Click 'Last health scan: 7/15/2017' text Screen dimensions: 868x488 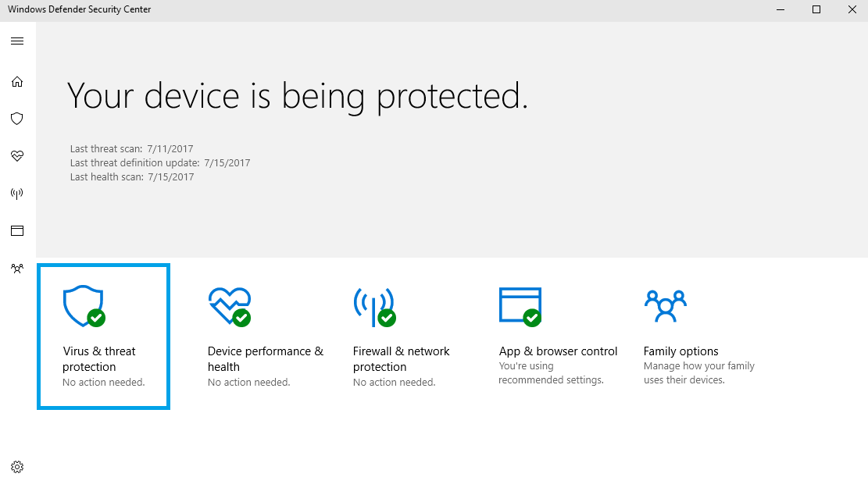(x=132, y=177)
